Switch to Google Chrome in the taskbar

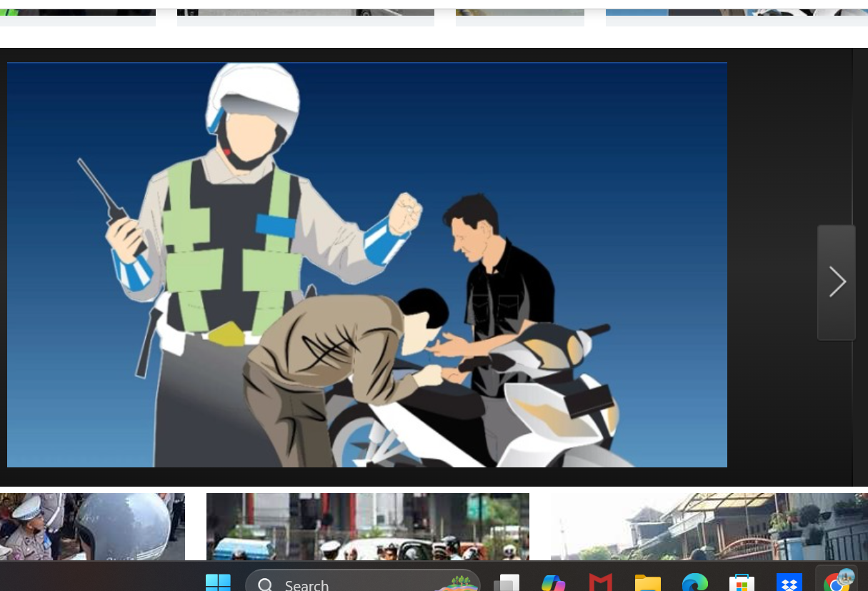[x=836, y=582]
